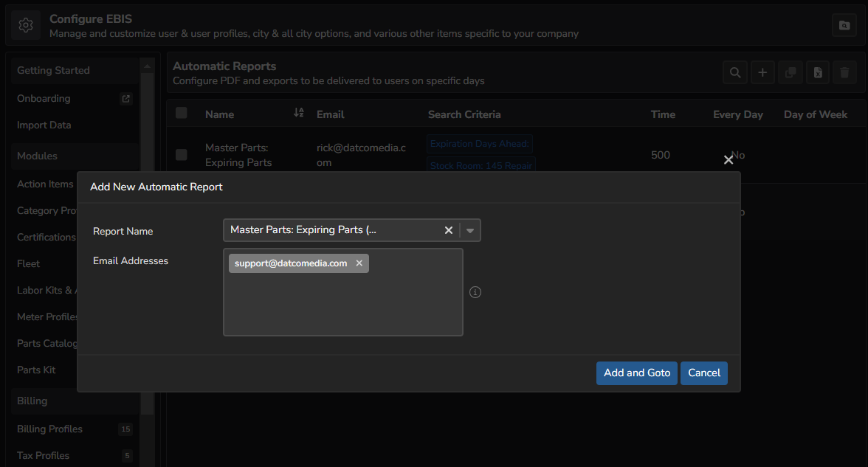Screen dimensions: 868x467
Task: Click the trash icon to delete reports
Action: (844, 72)
